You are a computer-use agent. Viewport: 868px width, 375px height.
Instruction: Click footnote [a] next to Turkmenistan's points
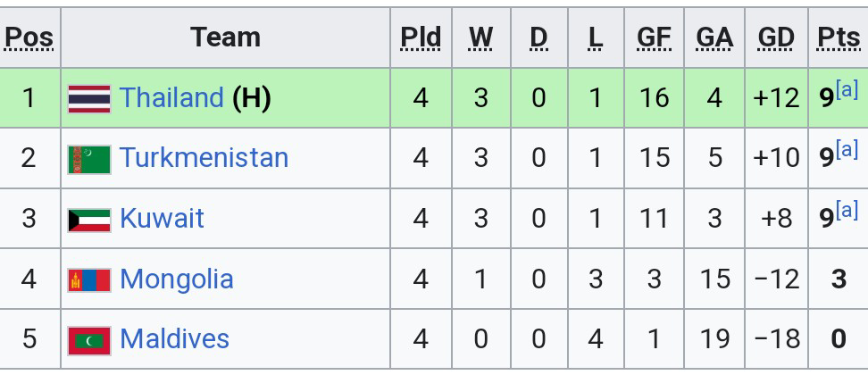tap(847, 150)
